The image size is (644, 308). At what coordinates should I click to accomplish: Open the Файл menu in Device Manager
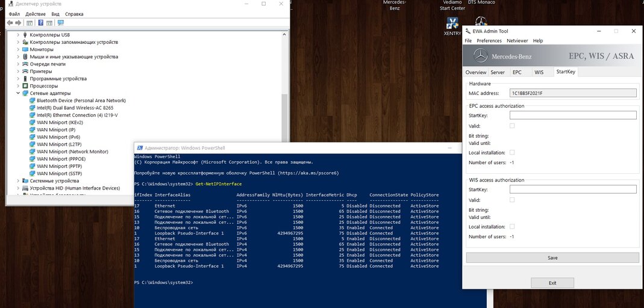[x=14, y=14]
